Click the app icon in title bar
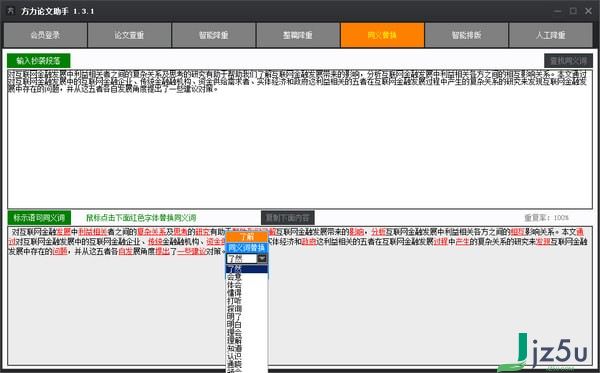This screenshot has height=373, width=600. (11, 11)
